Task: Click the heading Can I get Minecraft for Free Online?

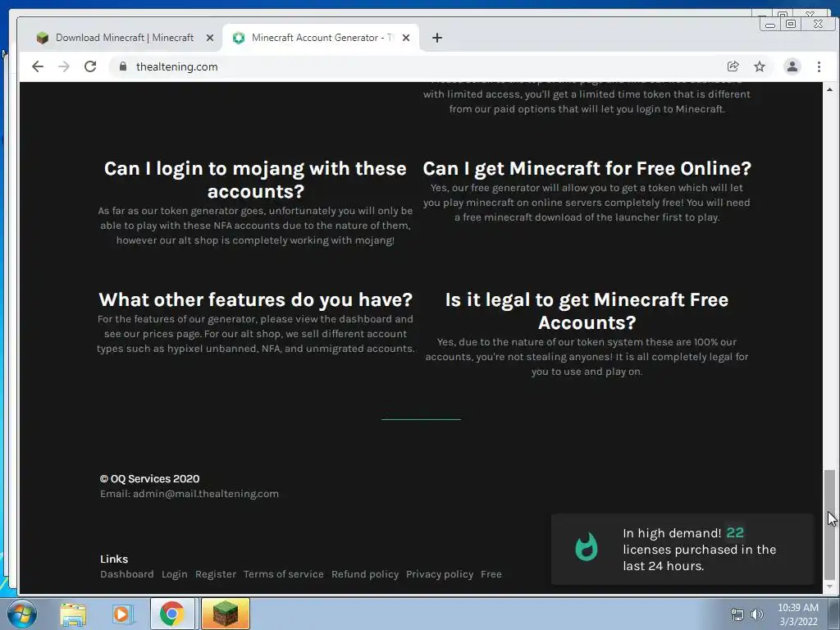Action: coord(587,168)
